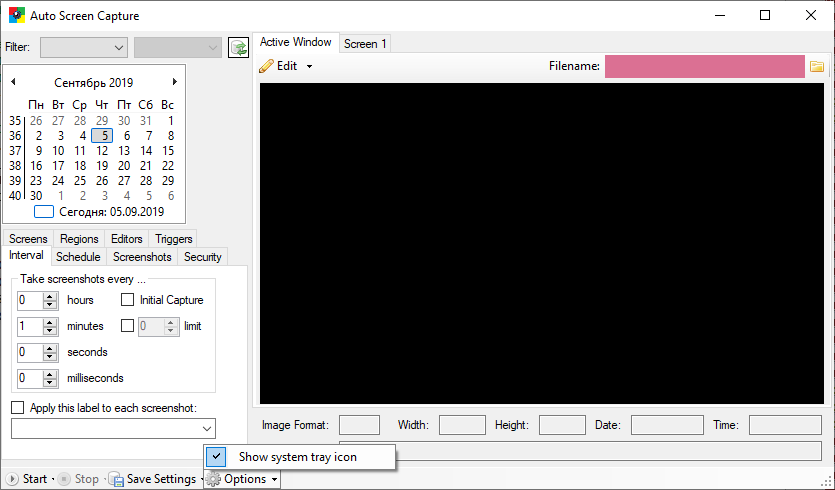Open the label combo box dropdown
The width and height of the screenshot is (835, 490).
click(x=207, y=429)
